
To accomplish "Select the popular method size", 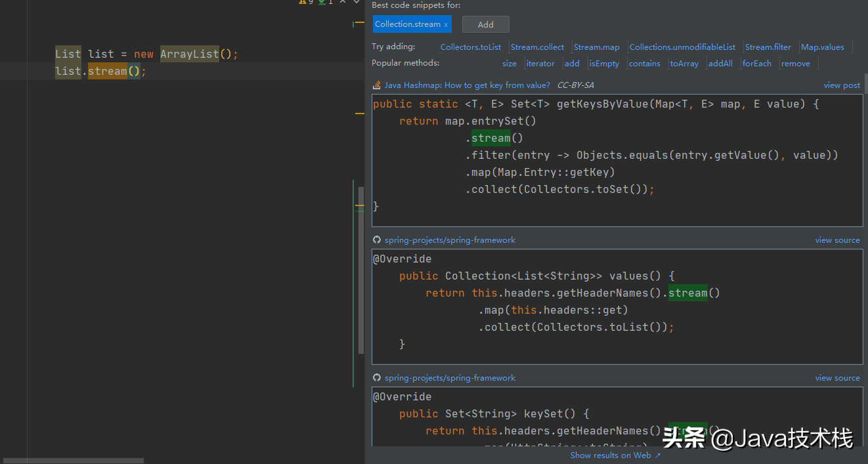I will (x=510, y=64).
